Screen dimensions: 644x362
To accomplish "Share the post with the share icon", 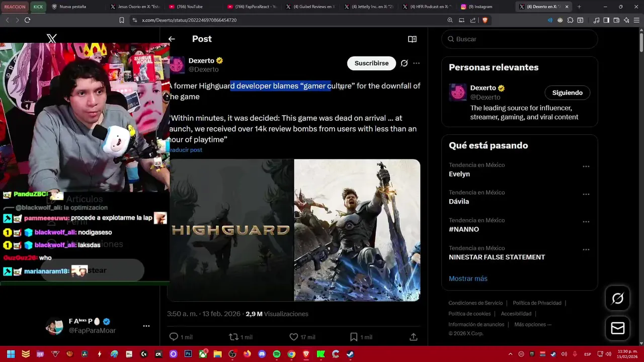I will (x=413, y=337).
